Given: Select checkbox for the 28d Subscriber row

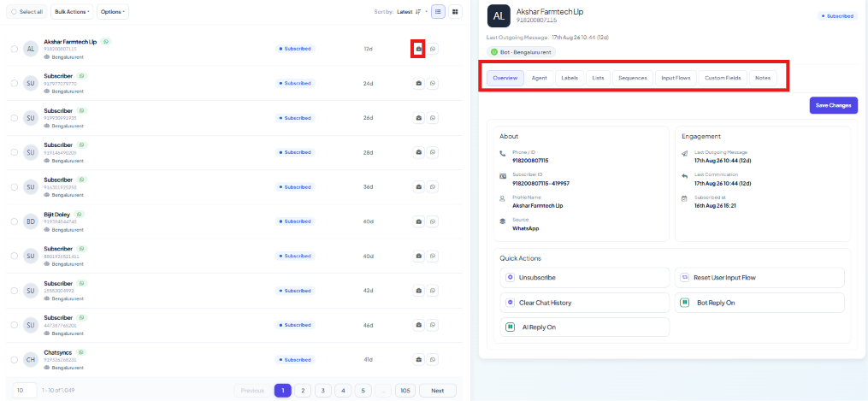Looking at the screenshot, I should tap(15, 152).
